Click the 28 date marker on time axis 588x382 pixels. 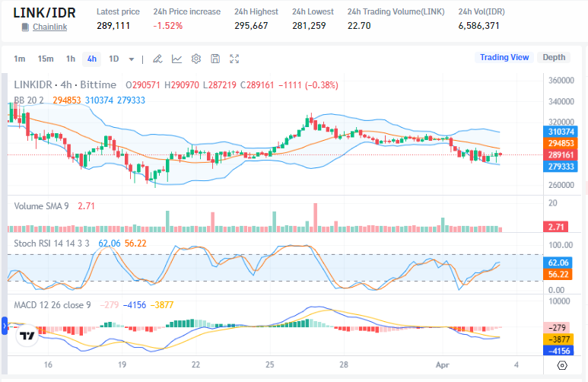344,364
